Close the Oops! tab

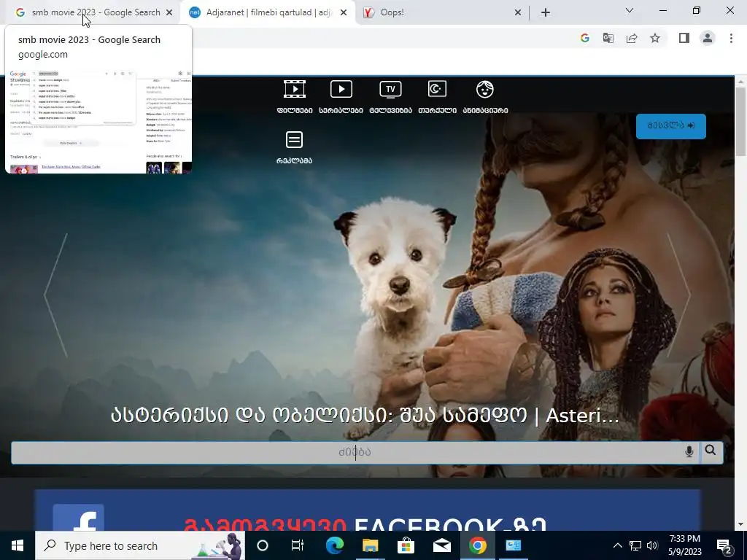point(518,13)
